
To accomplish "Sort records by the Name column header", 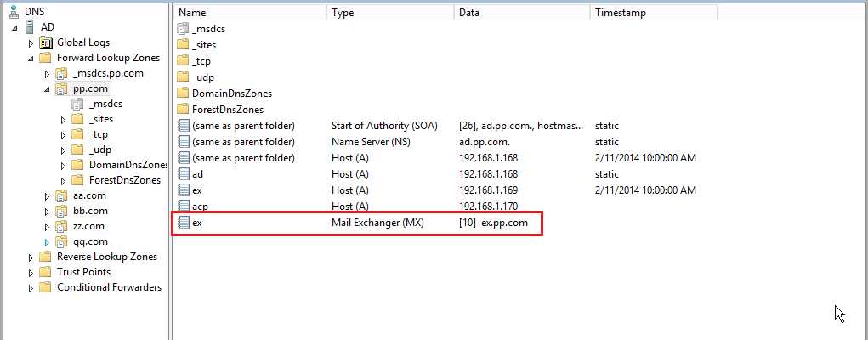I will coord(250,13).
